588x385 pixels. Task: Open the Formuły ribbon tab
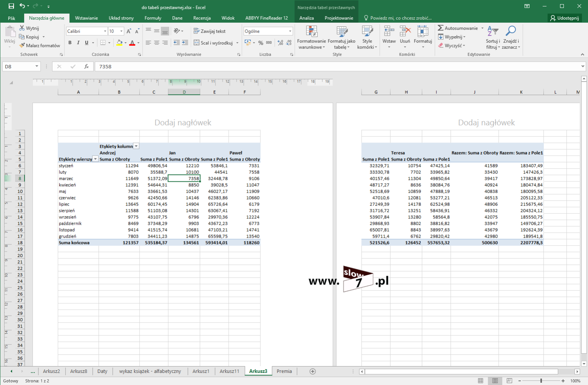[153, 18]
